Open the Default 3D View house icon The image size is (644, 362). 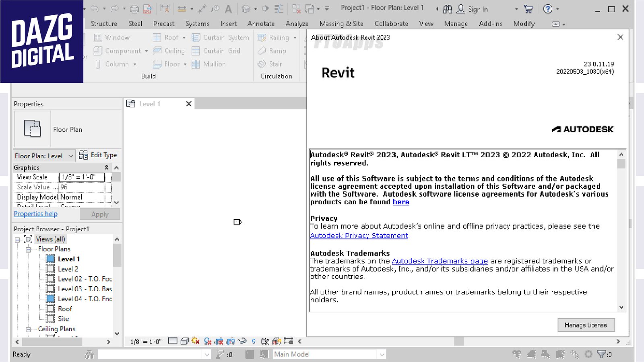pyautogui.click(x=246, y=8)
